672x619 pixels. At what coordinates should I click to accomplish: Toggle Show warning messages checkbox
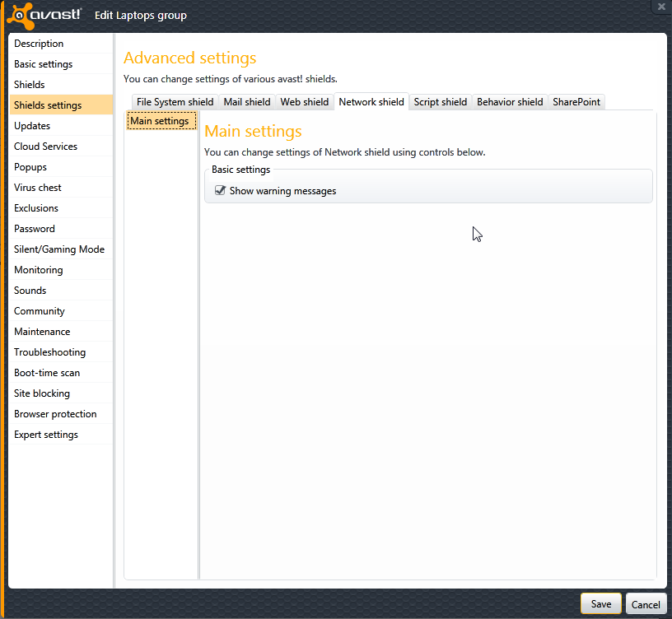(220, 190)
